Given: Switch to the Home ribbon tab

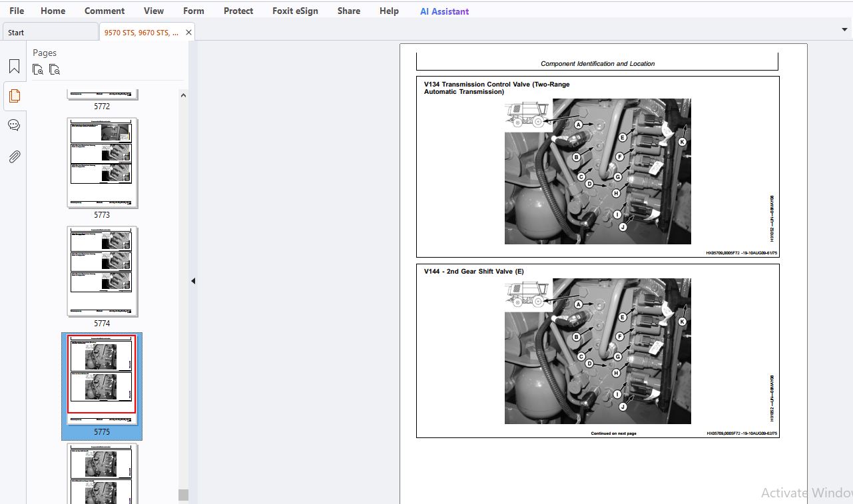Looking at the screenshot, I should point(53,11).
